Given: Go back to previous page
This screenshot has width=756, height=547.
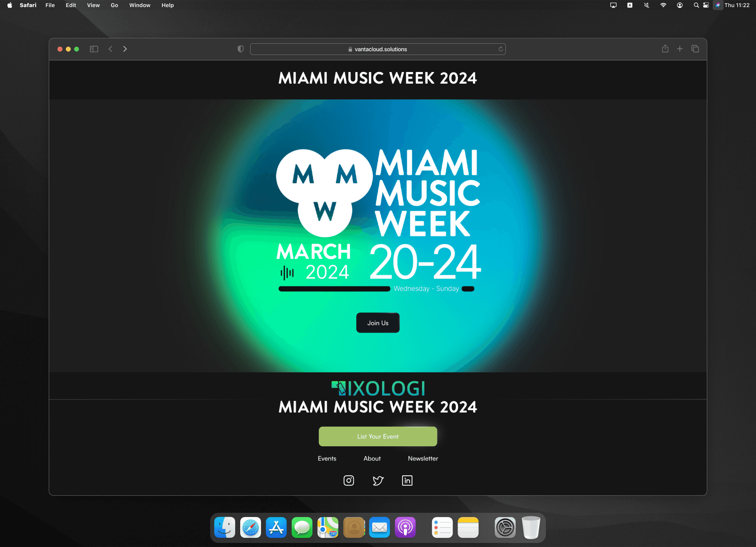Looking at the screenshot, I should coord(111,49).
